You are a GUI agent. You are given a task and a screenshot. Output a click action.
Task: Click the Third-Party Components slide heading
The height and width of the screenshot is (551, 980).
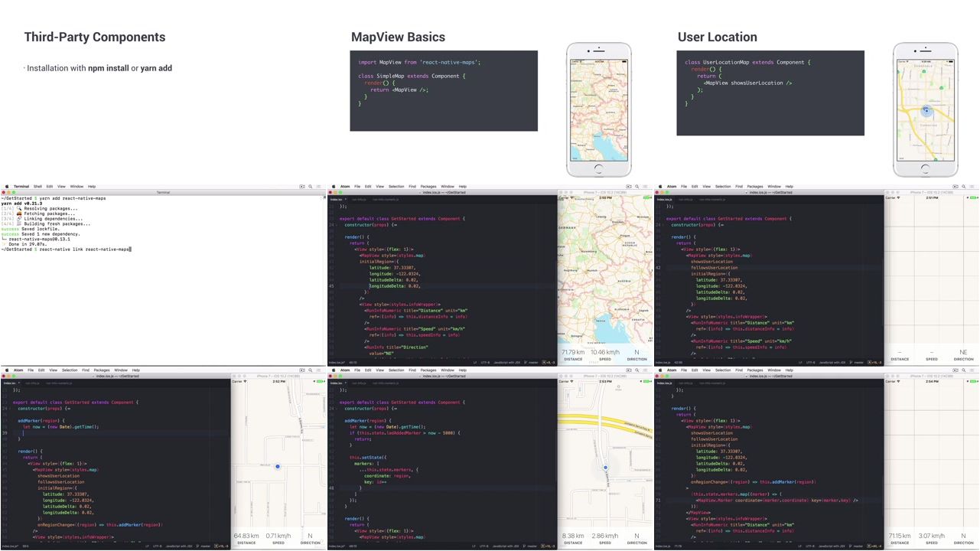click(95, 37)
